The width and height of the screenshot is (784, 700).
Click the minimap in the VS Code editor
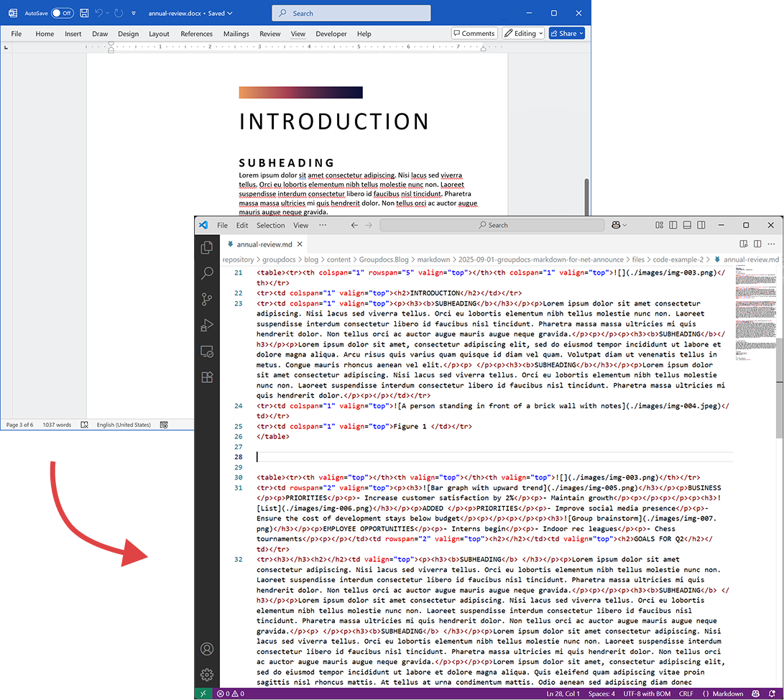[x=755, y=323]
